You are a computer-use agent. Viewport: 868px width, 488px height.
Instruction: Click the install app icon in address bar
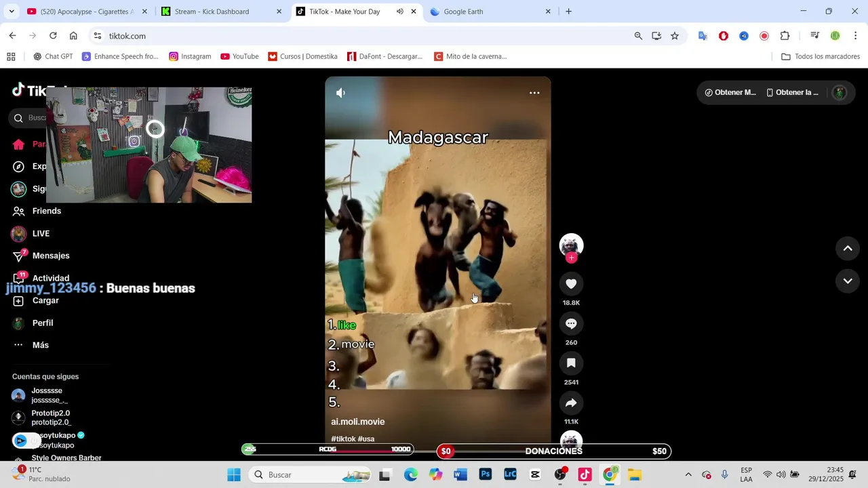pyautogui.click(x=656, y=36)
